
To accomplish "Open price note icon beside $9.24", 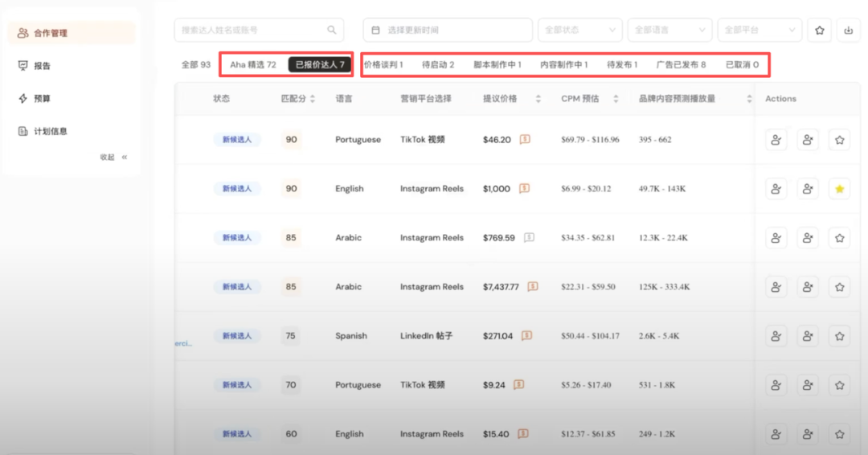I will 518,384.
